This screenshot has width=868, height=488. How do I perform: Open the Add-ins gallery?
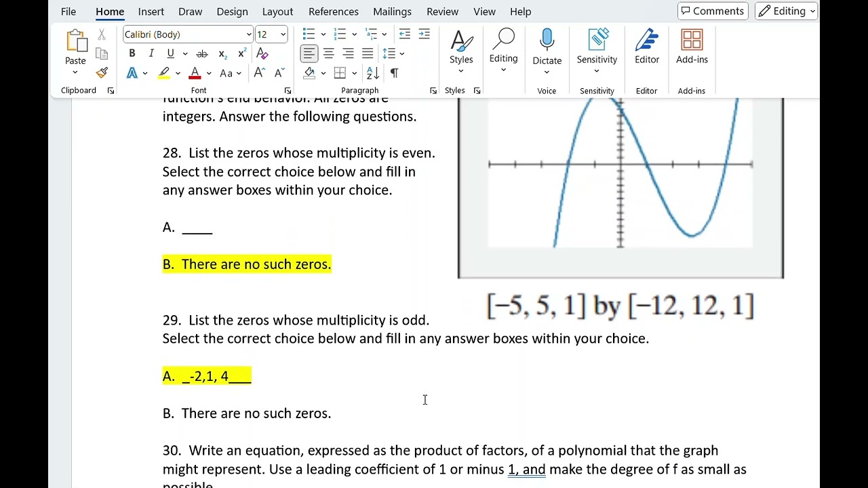pos(692,46)
